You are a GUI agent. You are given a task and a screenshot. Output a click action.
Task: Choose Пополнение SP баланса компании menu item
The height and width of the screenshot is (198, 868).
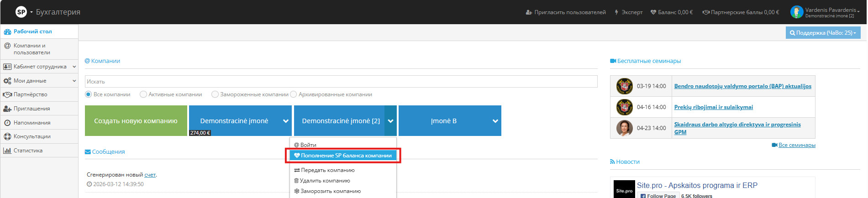click(x=343, y=156)
